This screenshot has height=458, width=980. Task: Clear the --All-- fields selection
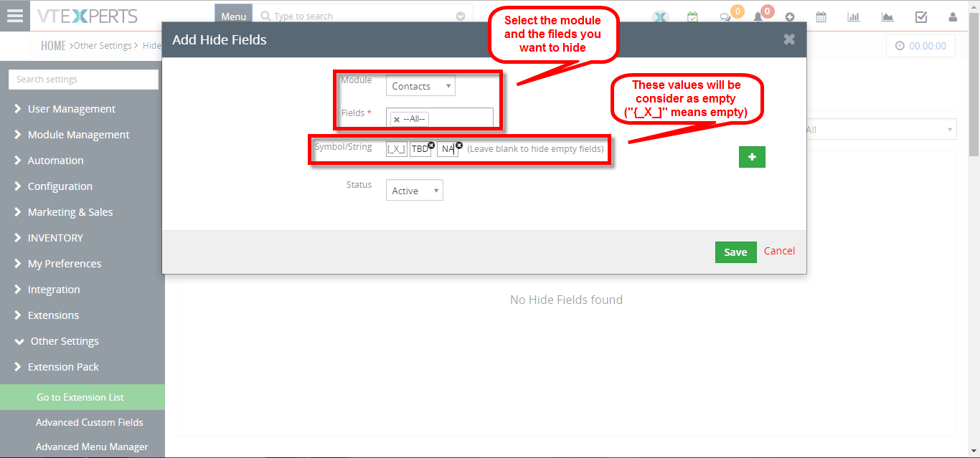click(395, 118)
